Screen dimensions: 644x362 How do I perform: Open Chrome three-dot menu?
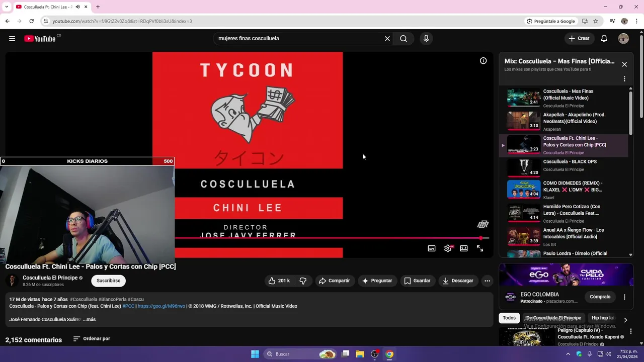(637, 21)
